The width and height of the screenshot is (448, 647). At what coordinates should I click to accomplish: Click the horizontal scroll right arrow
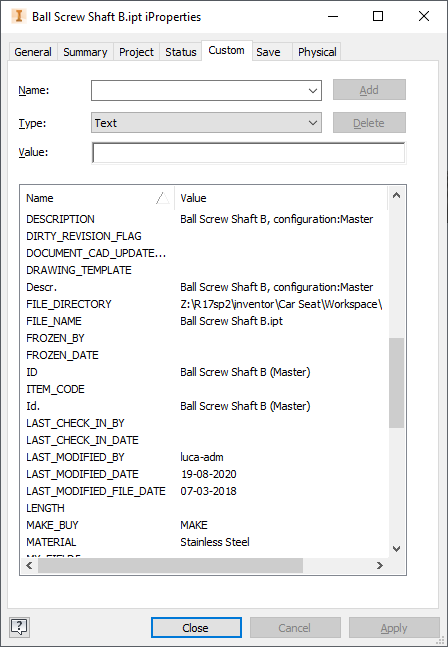click(380, 566)
